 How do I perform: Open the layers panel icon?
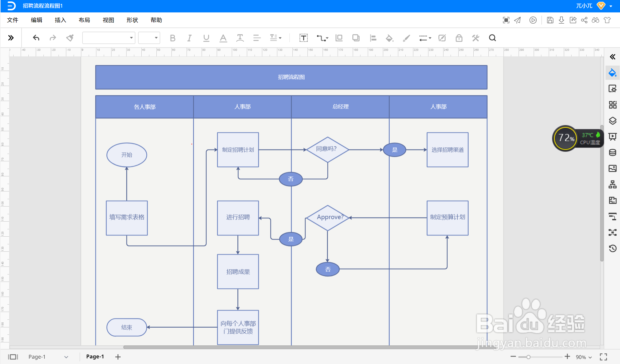tap(612, 121)
